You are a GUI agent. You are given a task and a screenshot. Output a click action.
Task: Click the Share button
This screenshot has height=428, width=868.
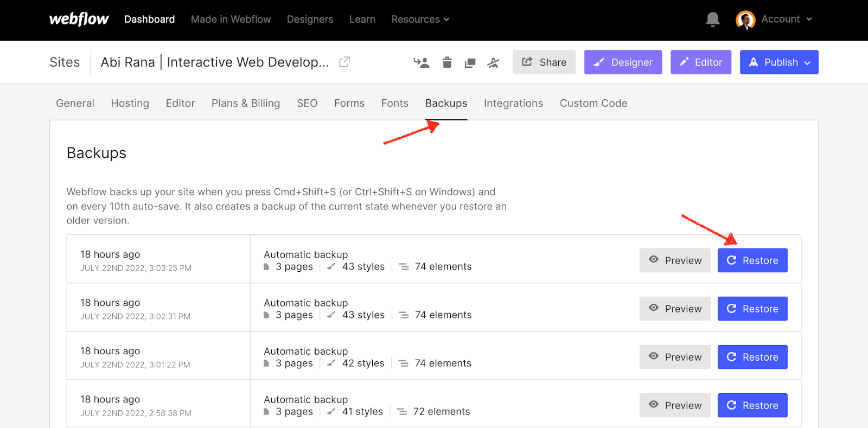(x=544, y=62)
